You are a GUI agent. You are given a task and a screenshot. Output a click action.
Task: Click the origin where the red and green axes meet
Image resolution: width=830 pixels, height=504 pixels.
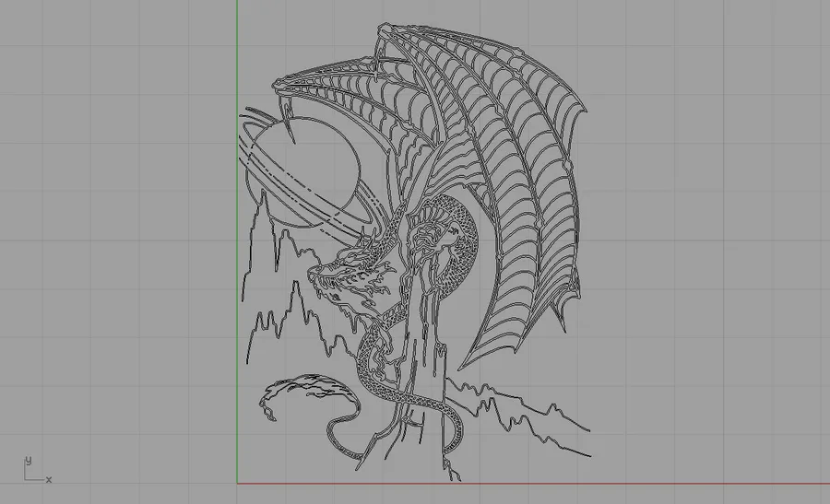[x=237, y=483]
